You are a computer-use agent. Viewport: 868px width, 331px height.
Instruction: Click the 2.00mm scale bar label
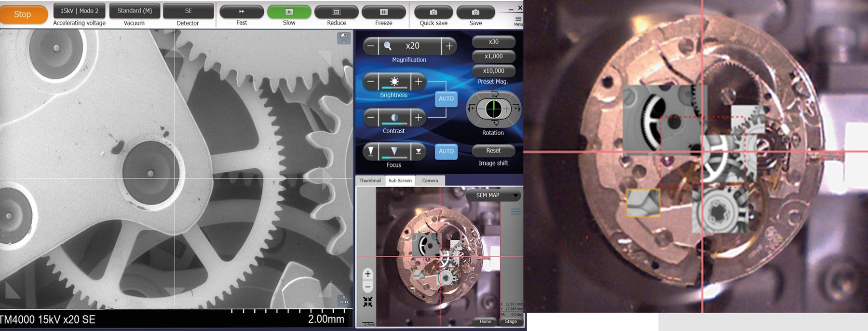click(x=326, y=319)
